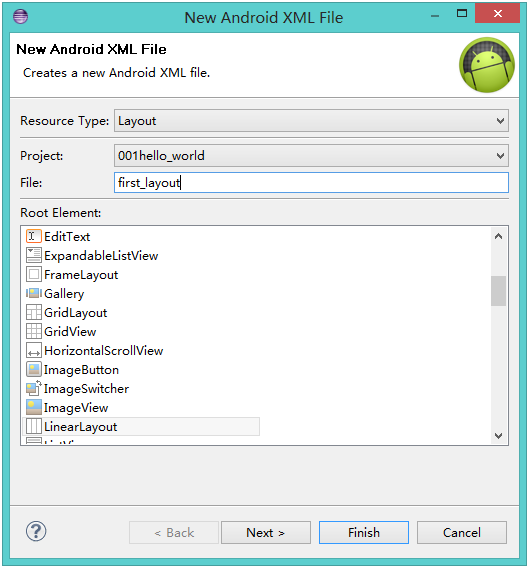Click the ExpandableListView icon

click(34, 255)
